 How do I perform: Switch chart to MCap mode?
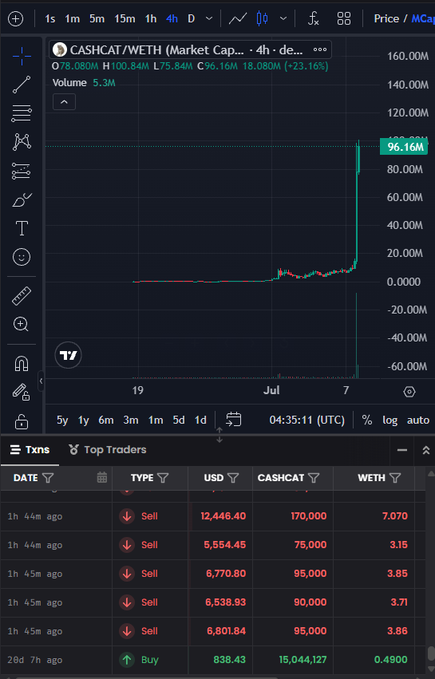tap(422, 19)
